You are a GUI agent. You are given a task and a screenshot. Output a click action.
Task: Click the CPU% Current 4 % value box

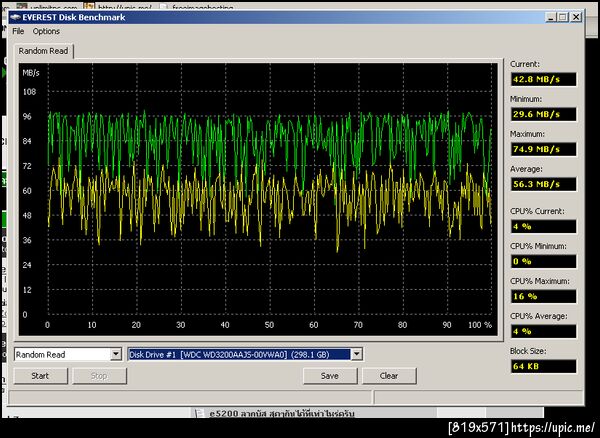click(x=543, y=226)
